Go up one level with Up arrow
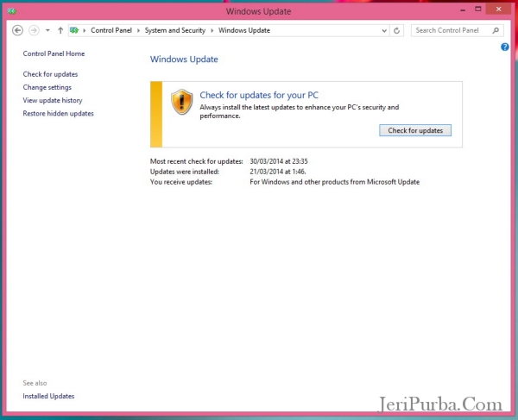Screen dimensions: 518x420 click(60, 30)
